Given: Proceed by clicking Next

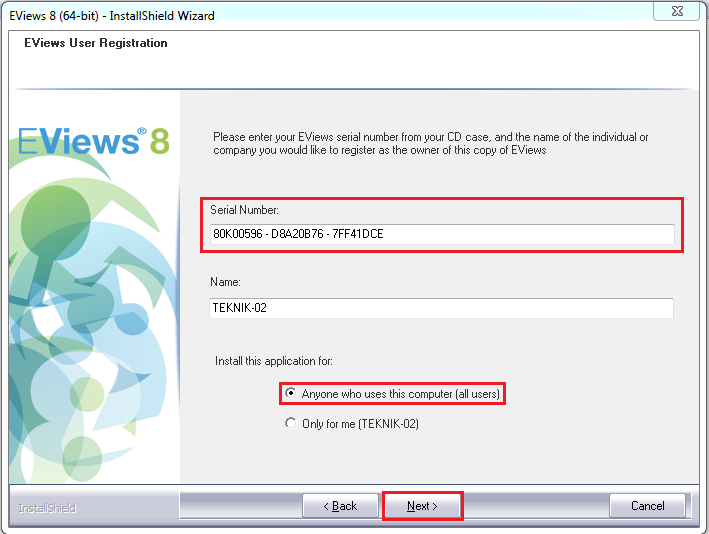Looking at the screenshot, I should coord(422,506).
